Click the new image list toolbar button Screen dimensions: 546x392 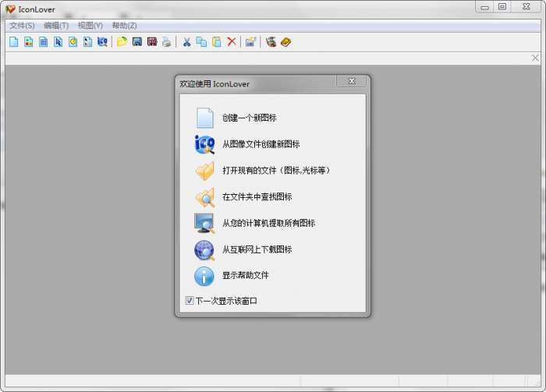pyautogui.click(x=44, y=42)
